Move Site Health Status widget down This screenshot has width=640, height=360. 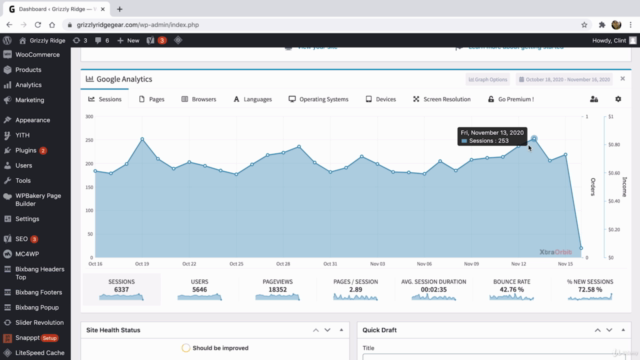(x=327, y=330)
